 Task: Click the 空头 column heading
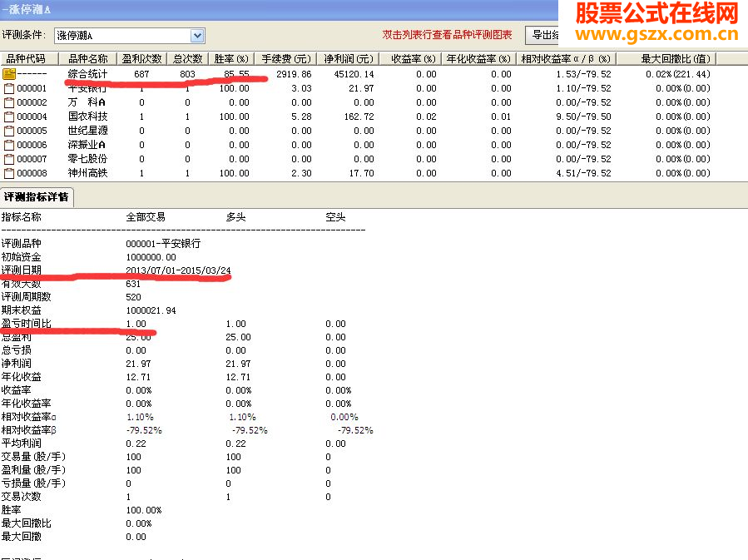(x=335, y=217)
